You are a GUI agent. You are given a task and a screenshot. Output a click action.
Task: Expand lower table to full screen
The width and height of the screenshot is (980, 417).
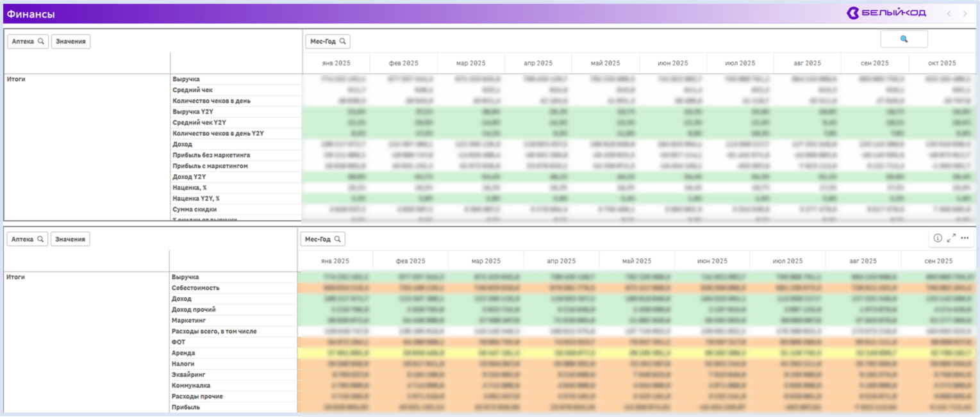pos(951,238)
